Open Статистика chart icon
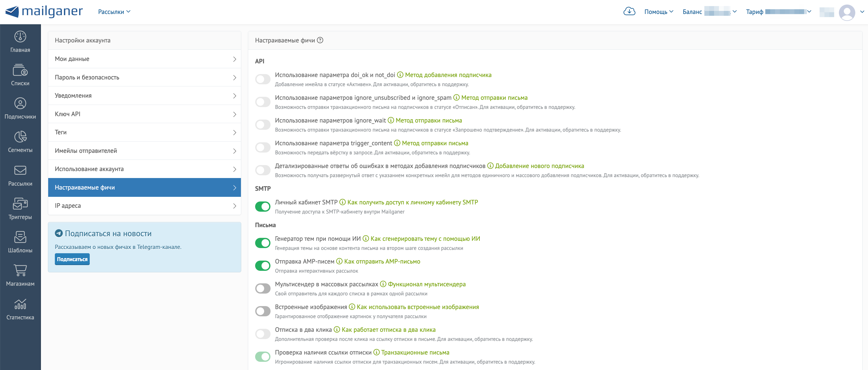The image size is (868, 370). (x=20, y=304)
